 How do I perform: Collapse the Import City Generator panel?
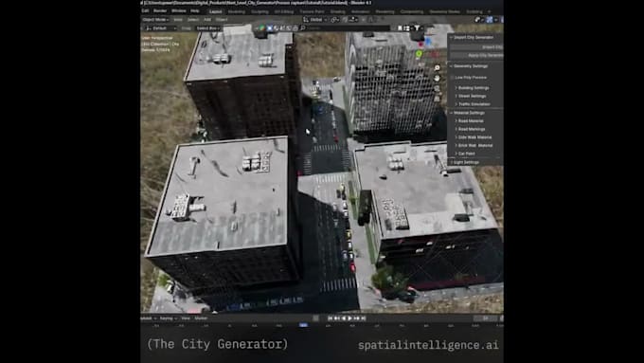tap(452, 37)
